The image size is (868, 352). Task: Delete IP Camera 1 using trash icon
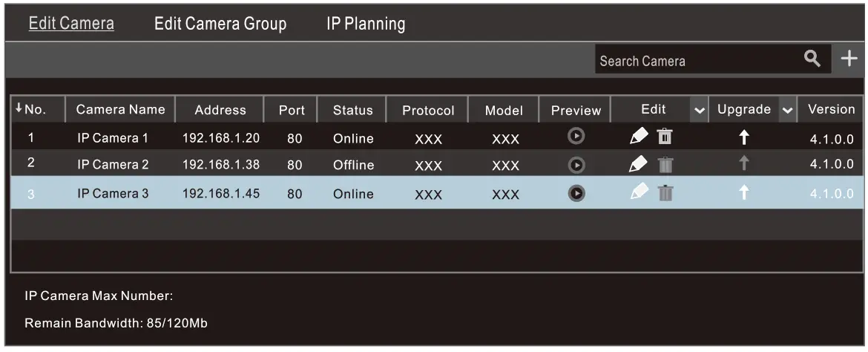click(x=665, y=137)
